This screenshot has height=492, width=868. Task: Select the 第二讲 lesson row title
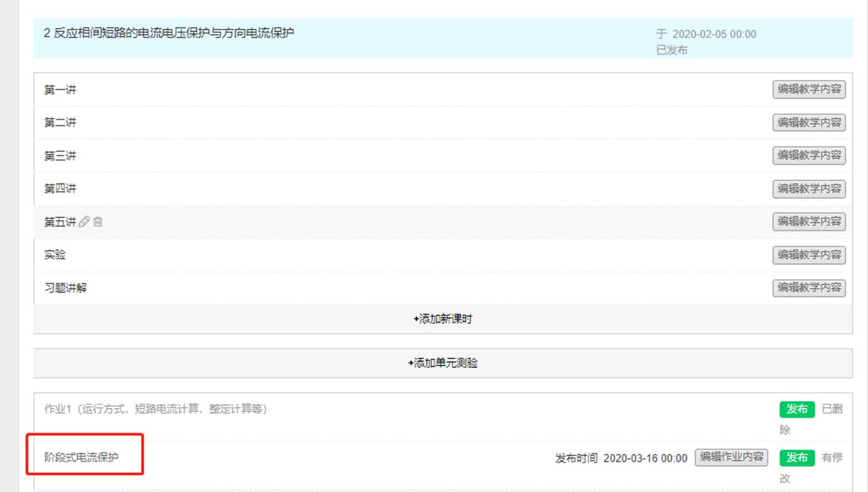[60, 123]
